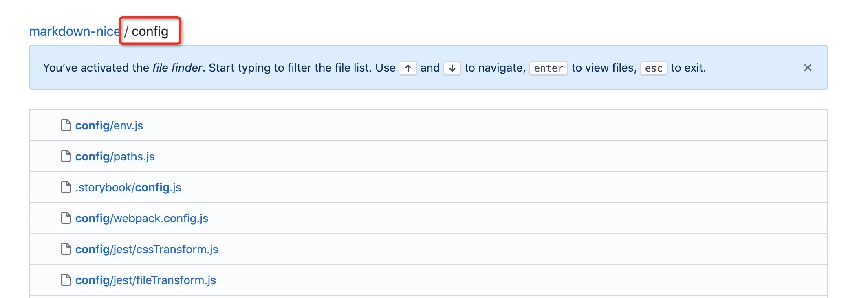Open config/webpack.config.js file
This screenshot has width=868, height=298.
[x=142, y=218]
